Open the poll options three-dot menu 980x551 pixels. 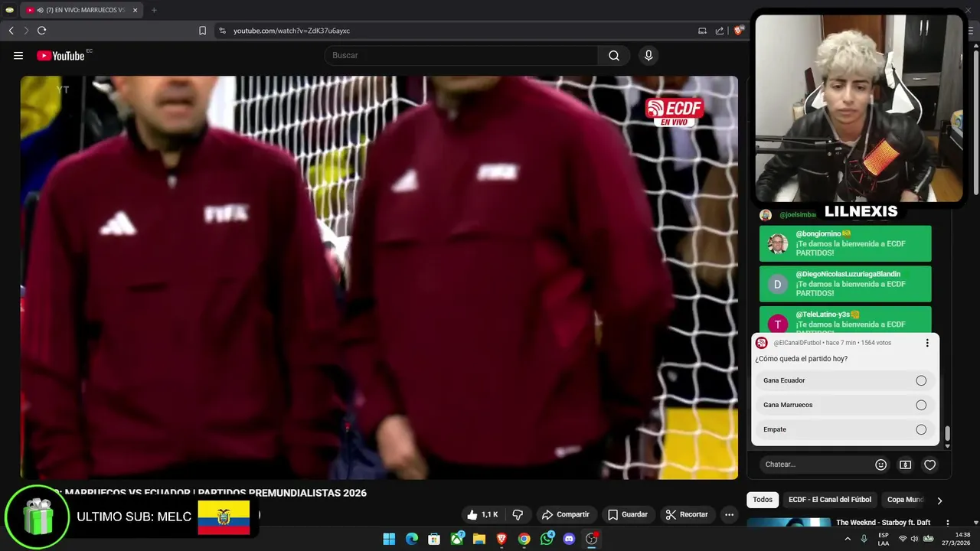(x=927, y=343)
